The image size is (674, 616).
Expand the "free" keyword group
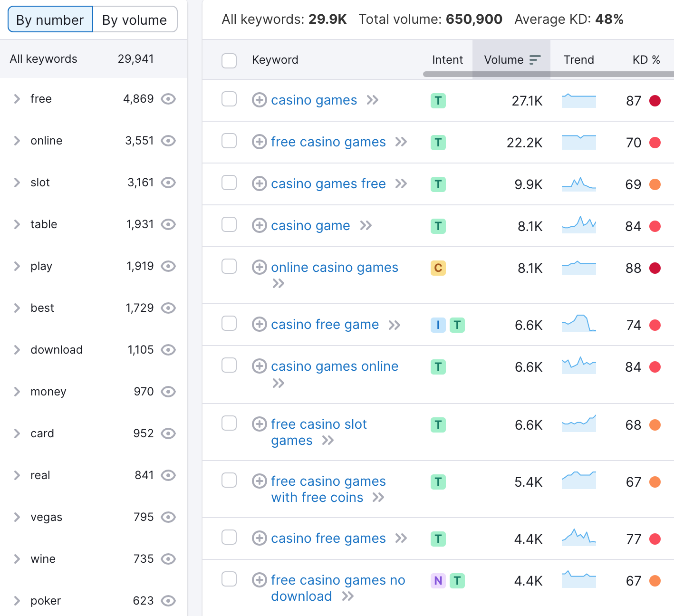pos(17,99)
